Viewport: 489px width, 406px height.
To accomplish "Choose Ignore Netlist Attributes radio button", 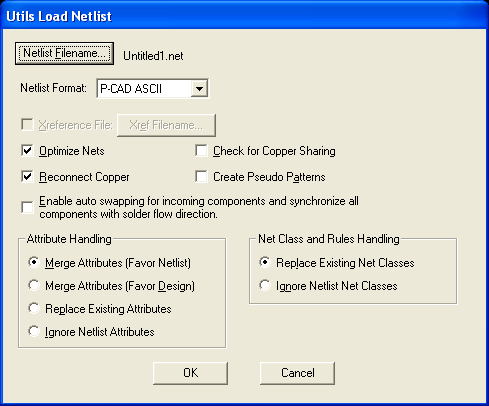I will coord(34,332).
